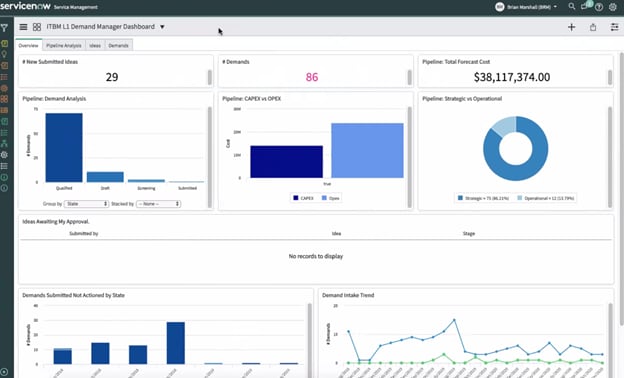The height and width of the screenshot is (378, 624).
Task: Toggle the Opex legend item
Action: 331,198
